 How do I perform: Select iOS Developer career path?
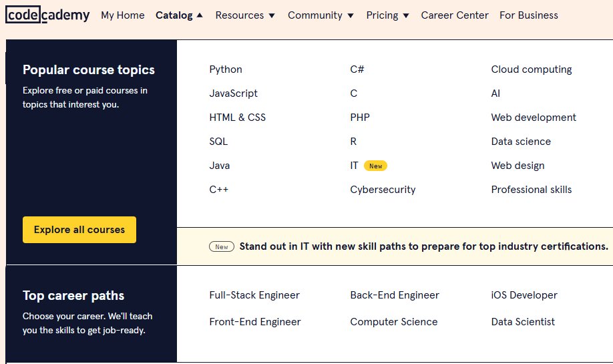(524, 295)
